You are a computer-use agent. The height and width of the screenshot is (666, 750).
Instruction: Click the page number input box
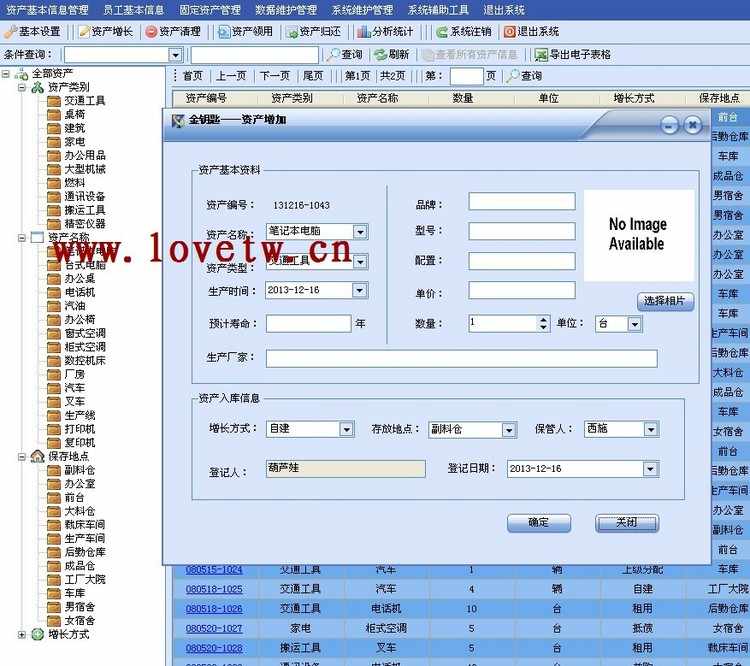[467, 76]
